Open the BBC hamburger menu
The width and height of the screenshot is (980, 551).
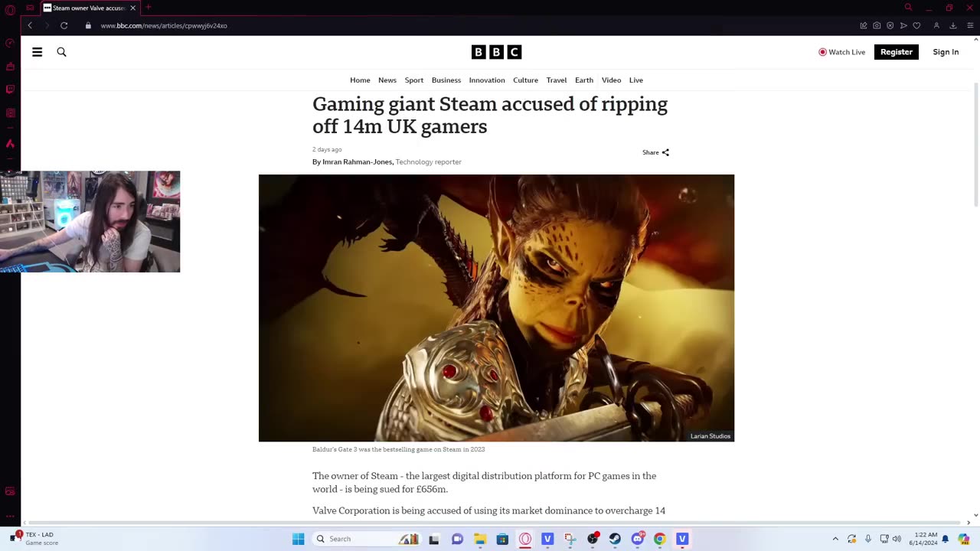click(x=37, y=52)
